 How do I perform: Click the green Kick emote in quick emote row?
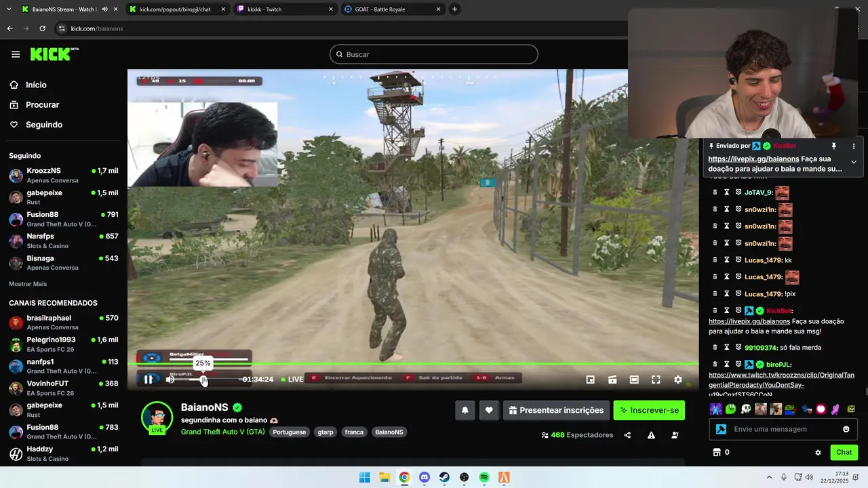click(730, 409)
